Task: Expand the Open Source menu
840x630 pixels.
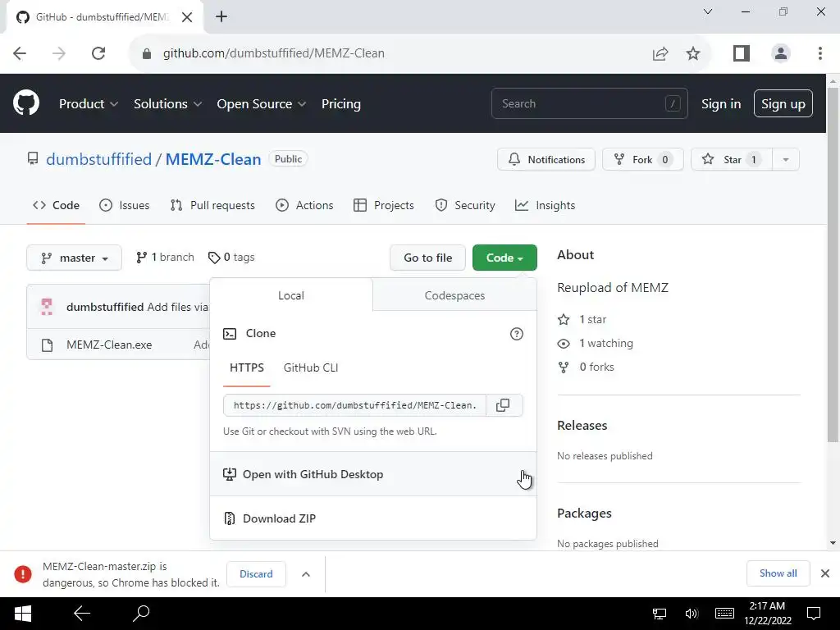Action: coord(262,104)
